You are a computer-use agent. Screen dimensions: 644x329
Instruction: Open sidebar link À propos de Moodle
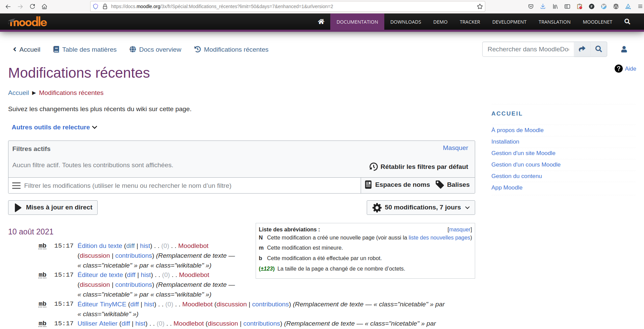517,130
